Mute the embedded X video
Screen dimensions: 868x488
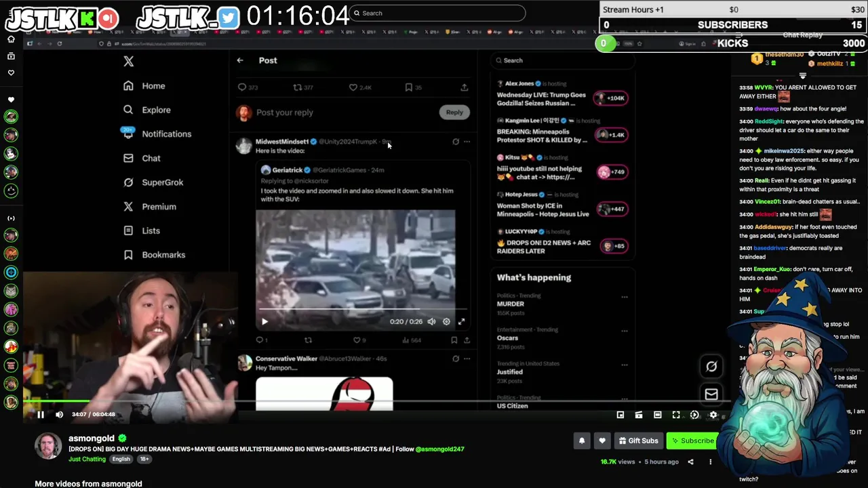point(431,322)
